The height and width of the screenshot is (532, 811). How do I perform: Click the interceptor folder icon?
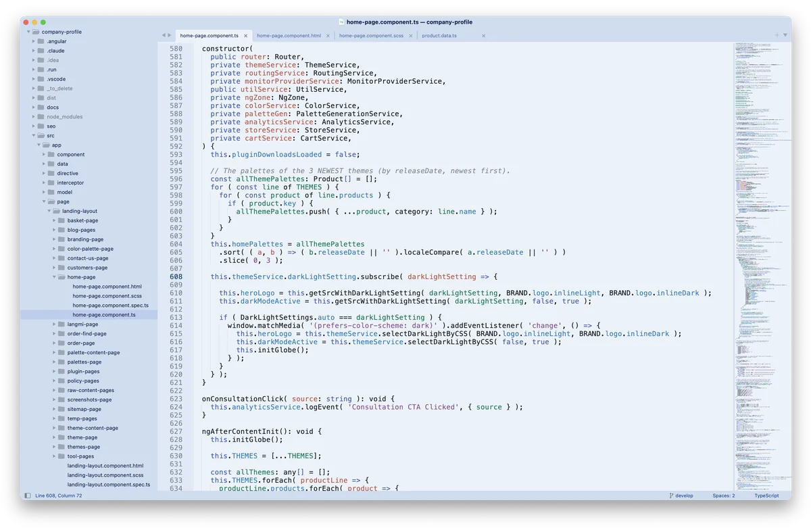[x=51, y=183]
